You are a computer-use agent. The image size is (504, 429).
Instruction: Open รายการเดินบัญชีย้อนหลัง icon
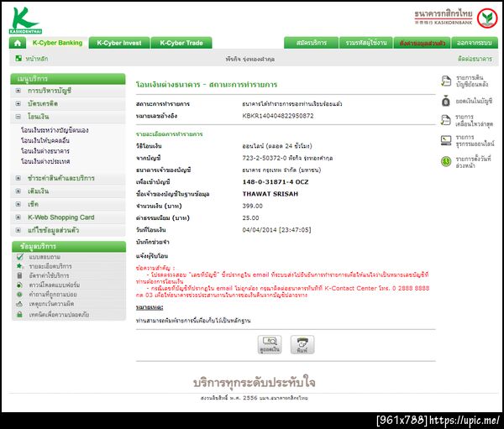[445, 81]
